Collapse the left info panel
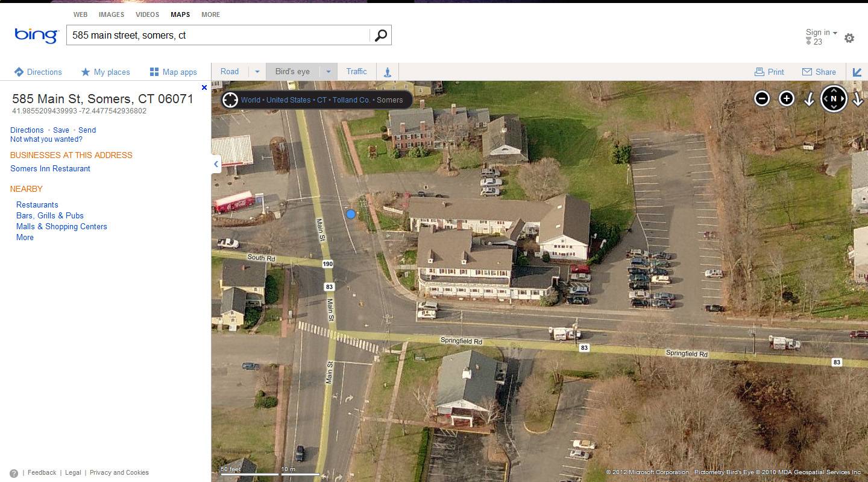Screen dimensions: 868x482 pos(216,163)
